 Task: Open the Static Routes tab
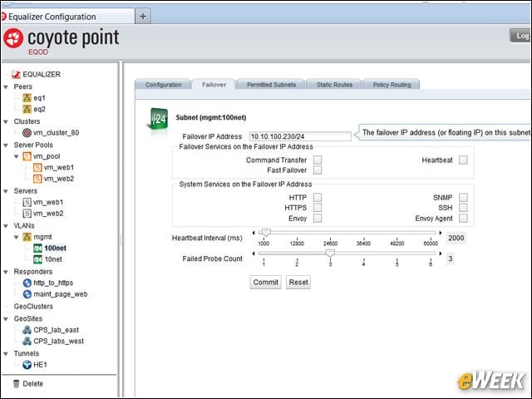point(334,85)
